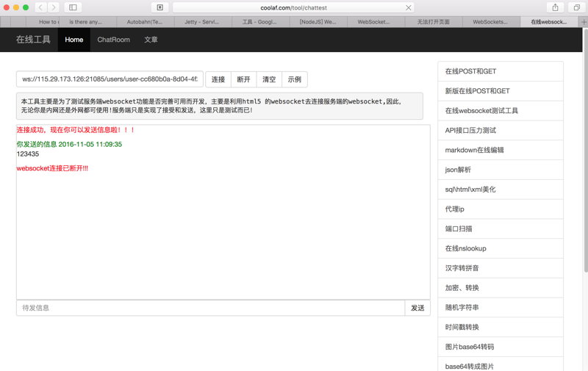This screenshot has width=588, height=371.
Task: Stop loading with the address bar X
Action: tap(409, 7)
